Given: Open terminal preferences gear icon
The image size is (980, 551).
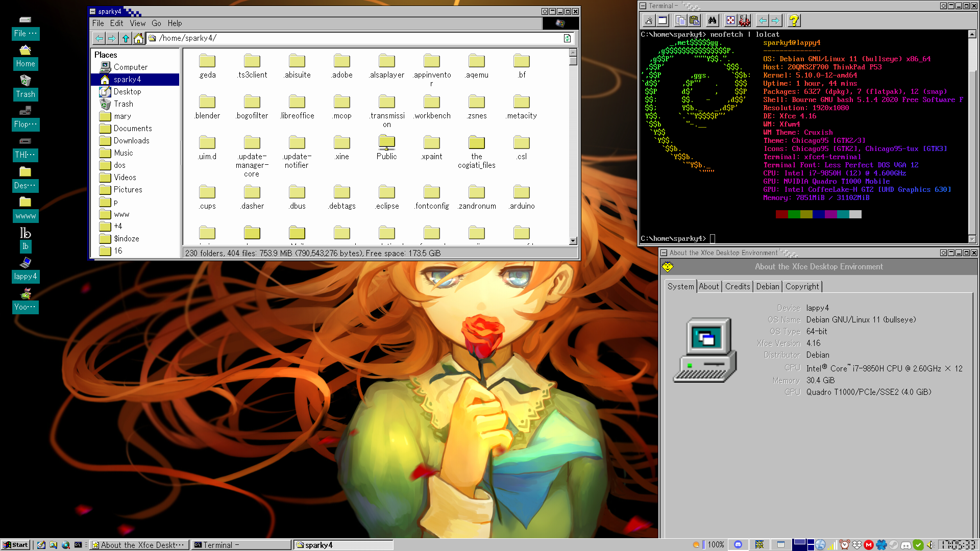Looking at the screenshot, I should tap(745, 20).
